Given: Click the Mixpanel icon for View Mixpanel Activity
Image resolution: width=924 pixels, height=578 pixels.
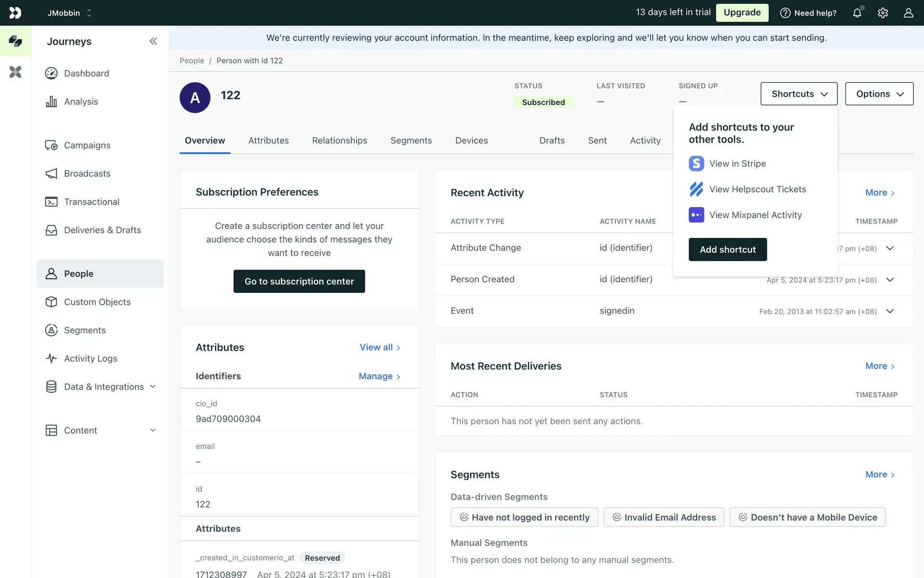Looking at the screenshot, I should 696,215.
